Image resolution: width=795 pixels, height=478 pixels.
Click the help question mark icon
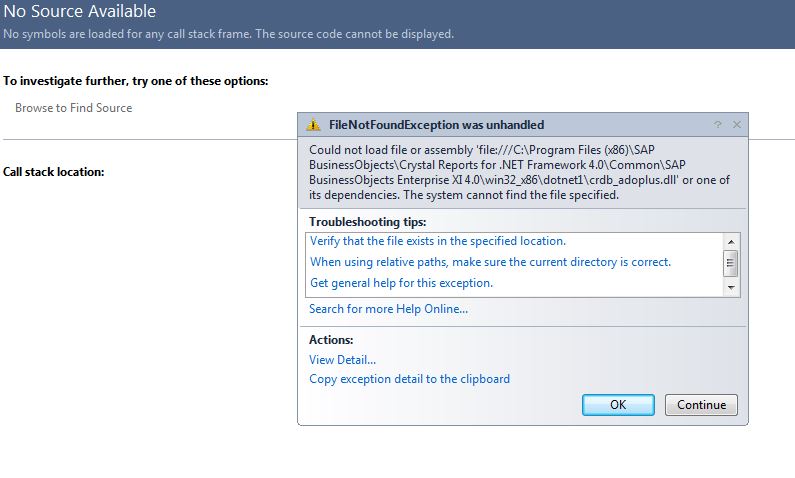[x=718, y=125]
